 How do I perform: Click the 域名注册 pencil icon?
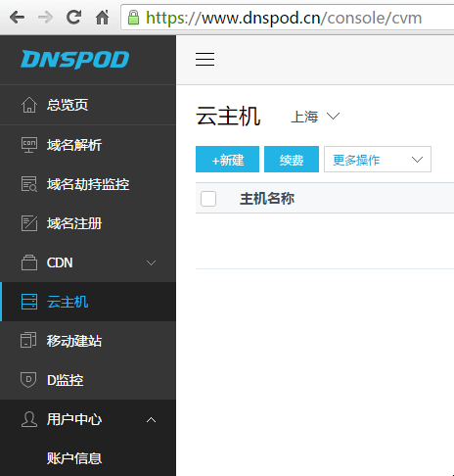29,223
